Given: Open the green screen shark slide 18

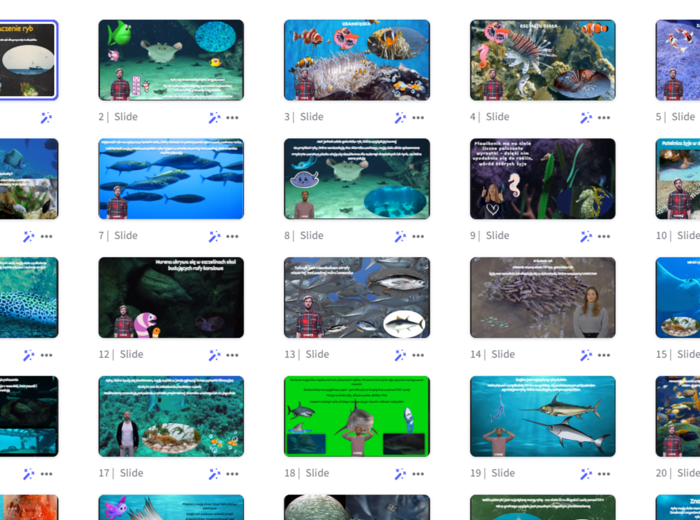Looking at the screenshot, I should click(x=357, y=416).
